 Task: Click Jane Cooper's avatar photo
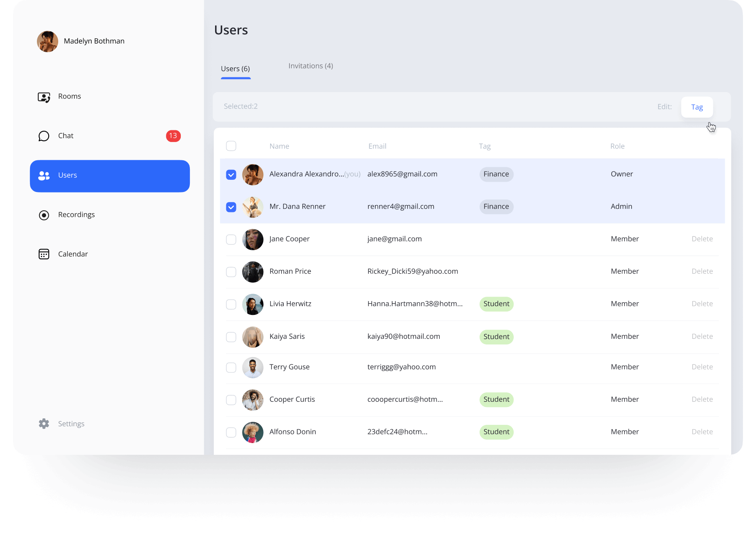(x=253, y=239)
